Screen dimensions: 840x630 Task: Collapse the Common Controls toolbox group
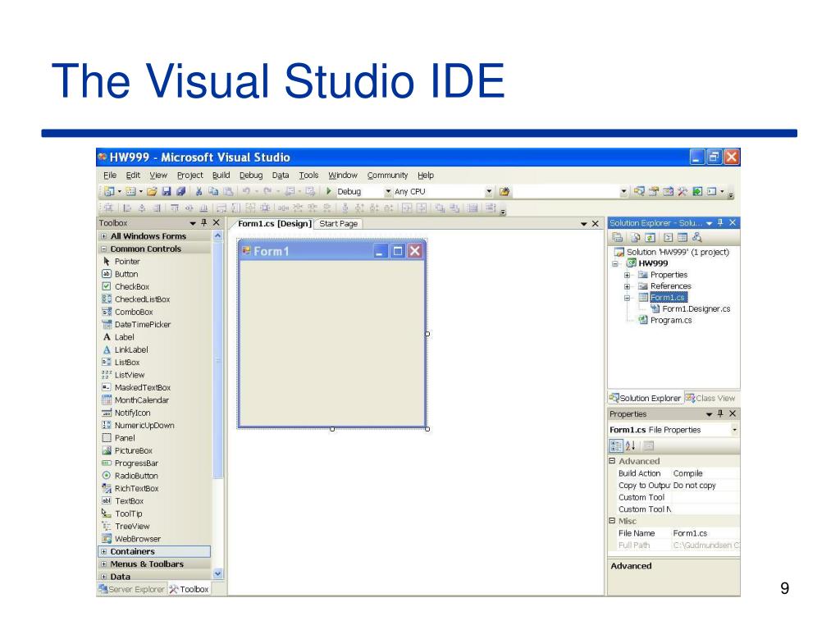pyautogui.click(x=104, y=249)
